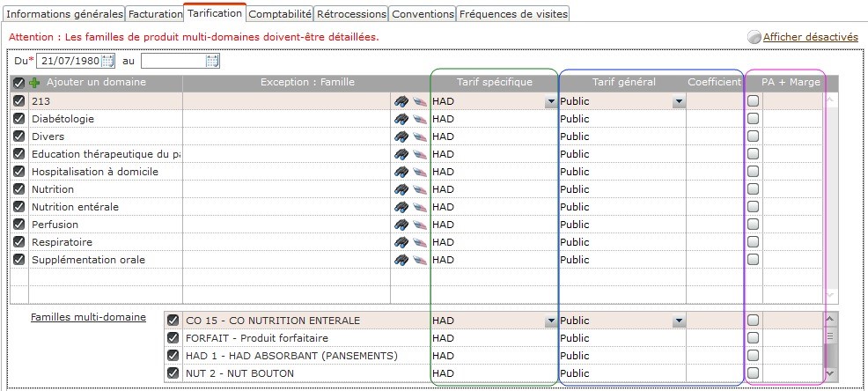
Task: Open Tarif général dropdown for CO 15 row
Action: pos(680,321)
